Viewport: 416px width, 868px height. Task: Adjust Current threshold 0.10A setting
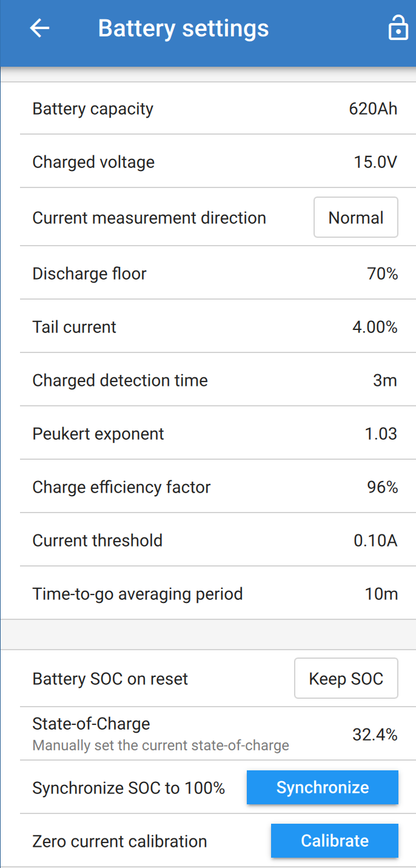pos(375,540)
